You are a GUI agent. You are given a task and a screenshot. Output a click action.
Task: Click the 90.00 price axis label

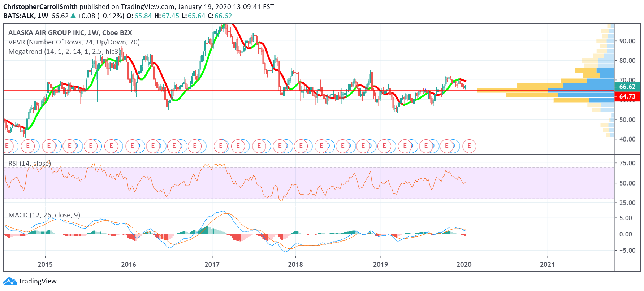point(627,41)
